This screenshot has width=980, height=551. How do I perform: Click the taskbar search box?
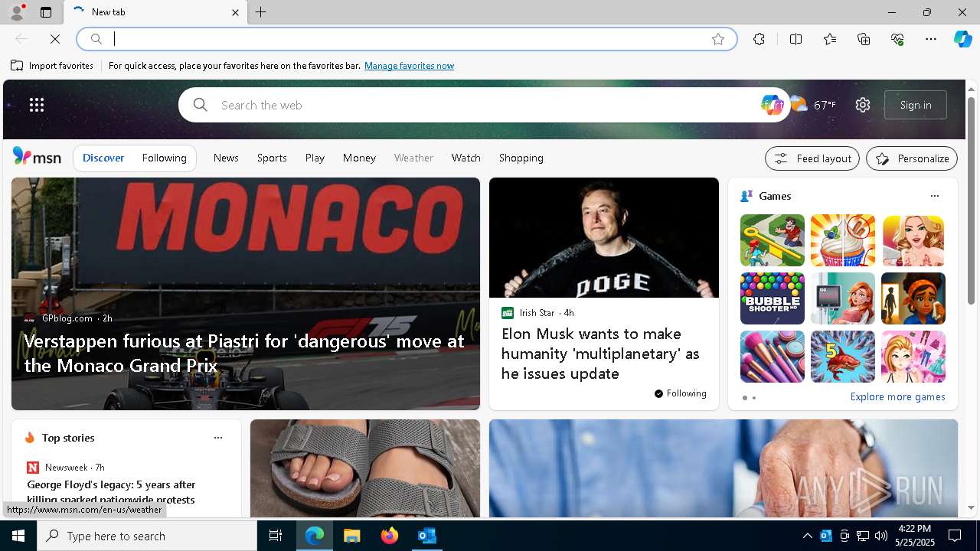click(147, 536)
